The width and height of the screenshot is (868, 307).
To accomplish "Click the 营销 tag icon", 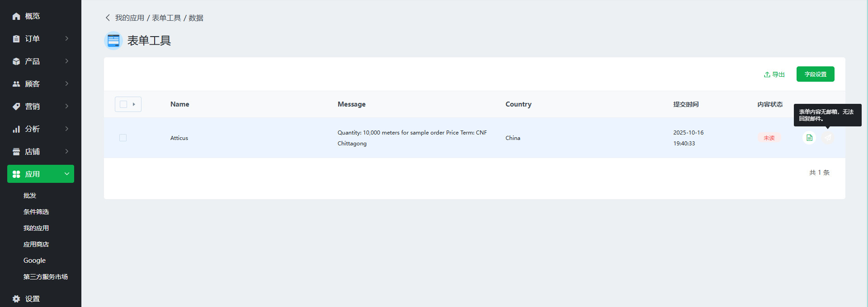I will (16, 107).
